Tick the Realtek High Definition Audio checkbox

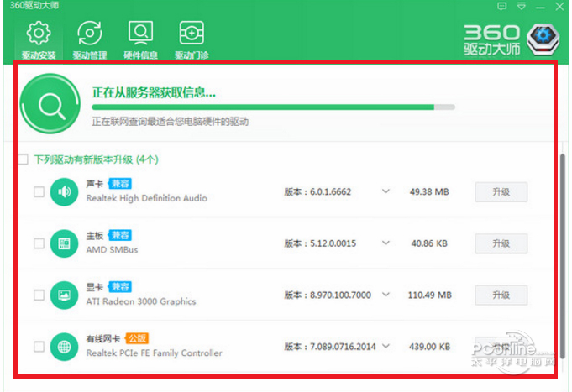click(x=39, y=192)
